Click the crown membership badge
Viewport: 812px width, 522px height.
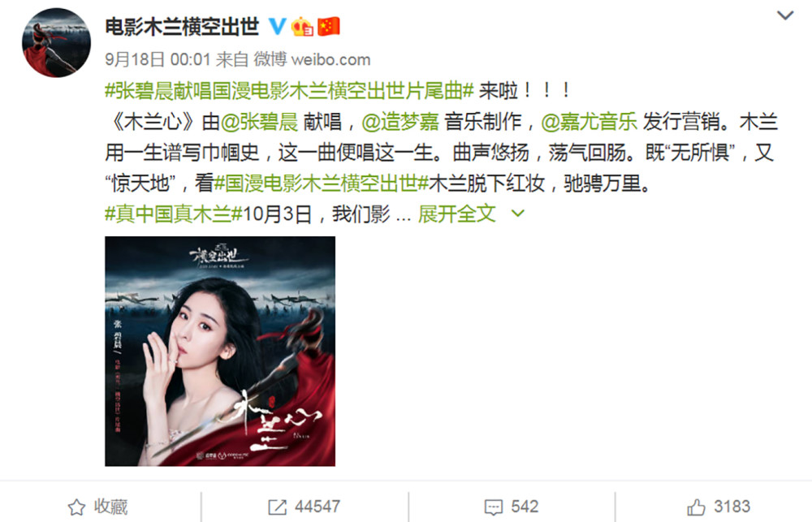[302, 27]
